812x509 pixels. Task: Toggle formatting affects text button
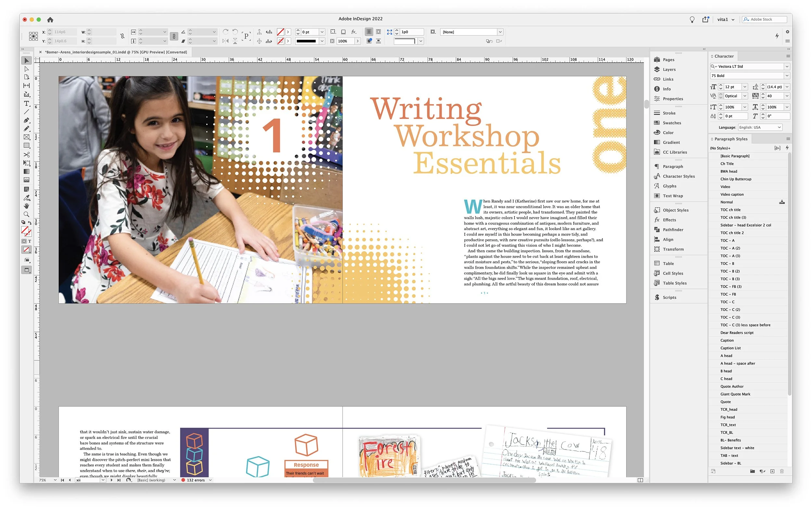coord(30,241)
